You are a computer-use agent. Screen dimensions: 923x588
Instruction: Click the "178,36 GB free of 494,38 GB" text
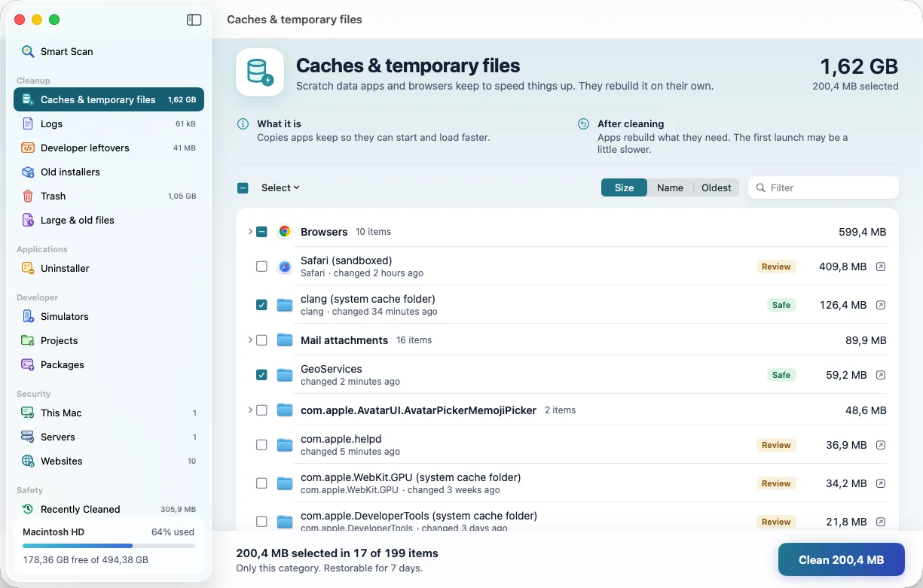(85, 560)
